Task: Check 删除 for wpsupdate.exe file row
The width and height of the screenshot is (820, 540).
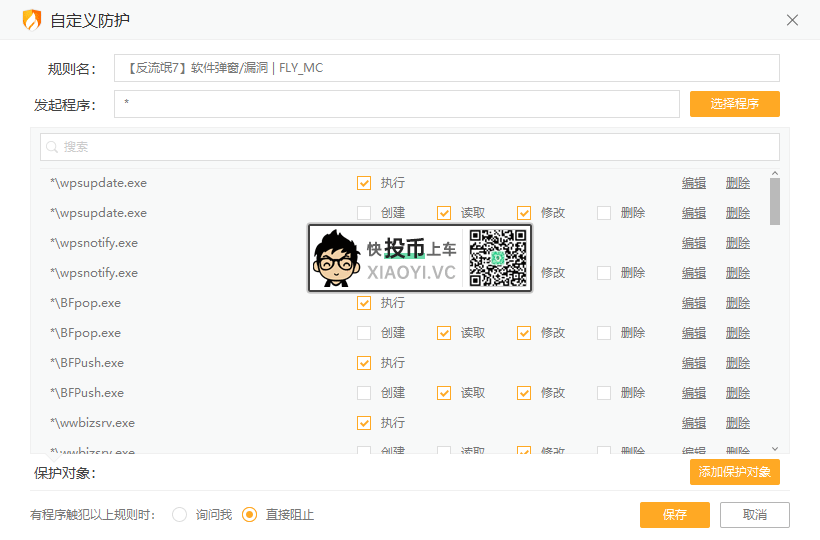Action: click(x=604, y=213)
